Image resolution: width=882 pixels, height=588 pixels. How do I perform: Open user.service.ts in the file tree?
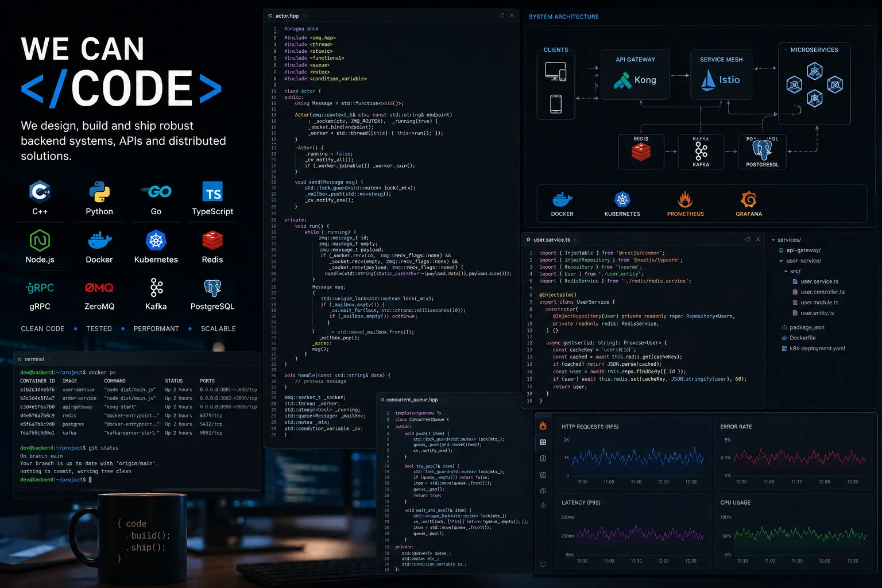pos(815,281)
